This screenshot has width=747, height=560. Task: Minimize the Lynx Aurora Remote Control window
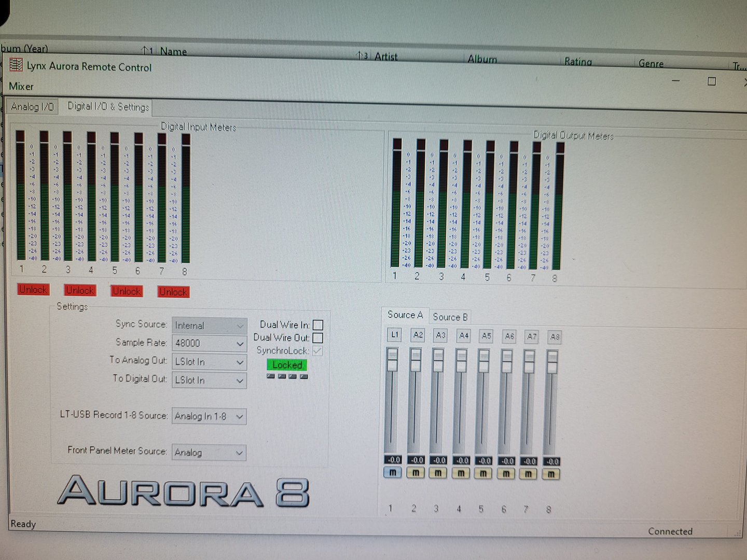tap(675, 80)
